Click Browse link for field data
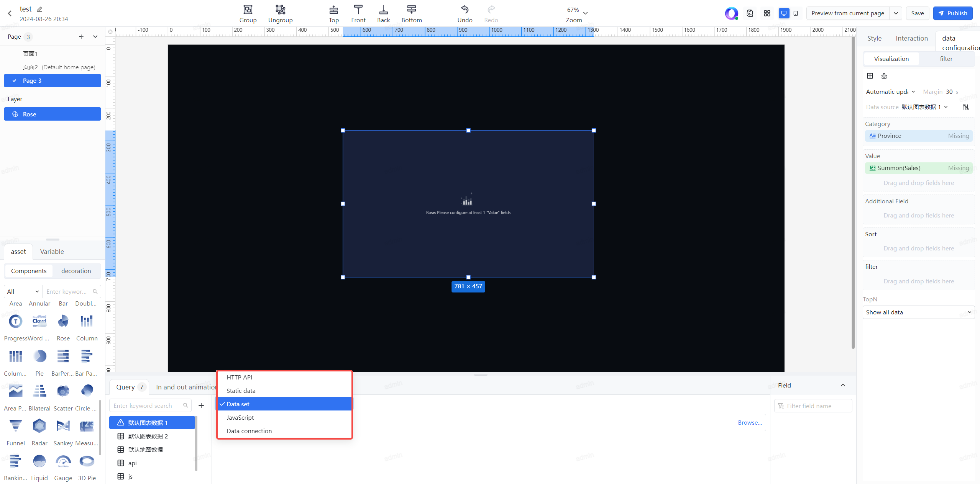 coord(750,422)
